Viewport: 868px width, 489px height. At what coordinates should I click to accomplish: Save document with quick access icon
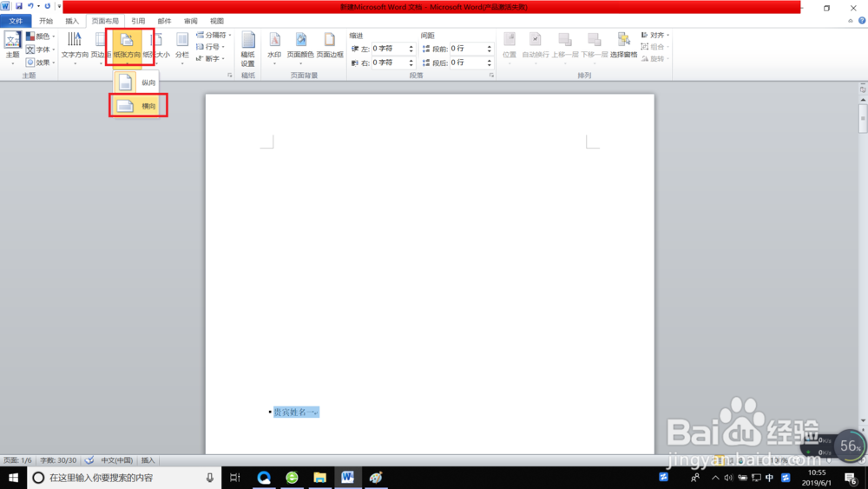click(19, 6)
